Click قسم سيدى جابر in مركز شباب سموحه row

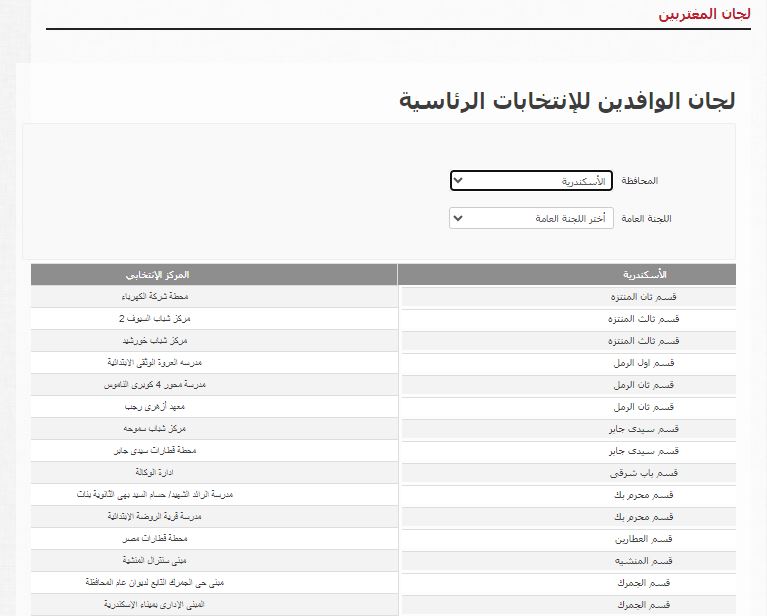(568, 429)
